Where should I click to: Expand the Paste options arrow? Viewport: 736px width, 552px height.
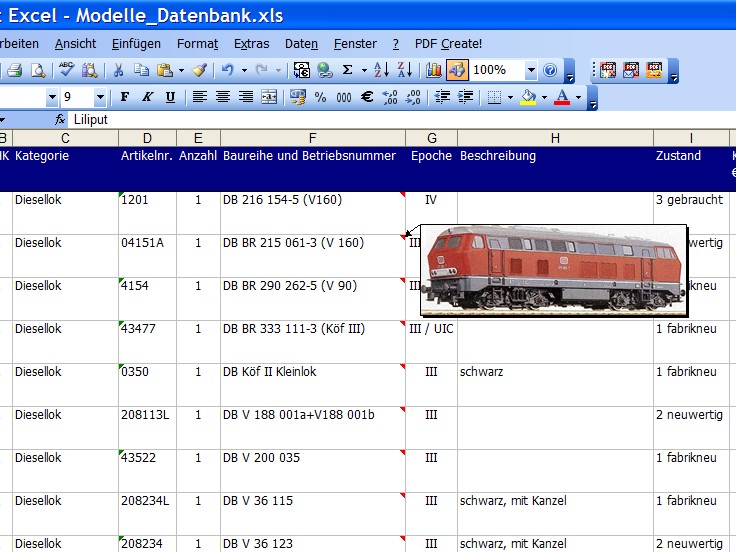click(x=181, y=70)
